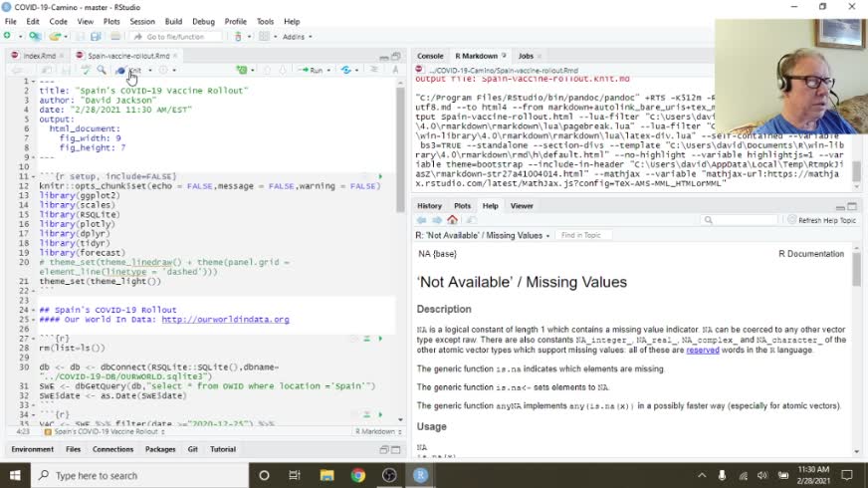Viewport: 868px width, 488px height.
Task: Go to previous section up-arrow icon
Action: tap(267, 71)
